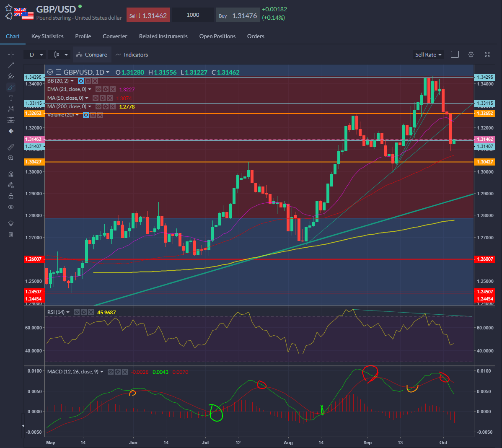The image size is (502, 448).
Task: Switch to the Key Statistics tab
Action: click(47, 36)
